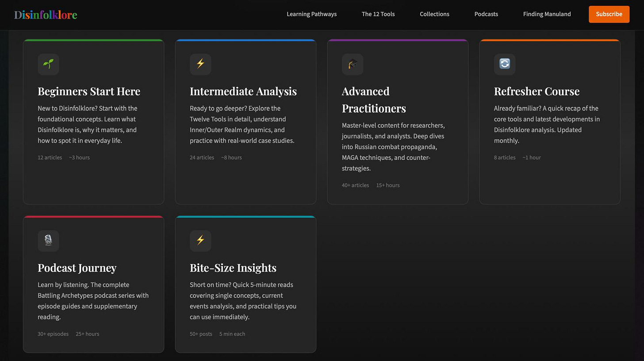Open the Advanced Practitioners heading
The image size is (644, 361).
(374, 100)
